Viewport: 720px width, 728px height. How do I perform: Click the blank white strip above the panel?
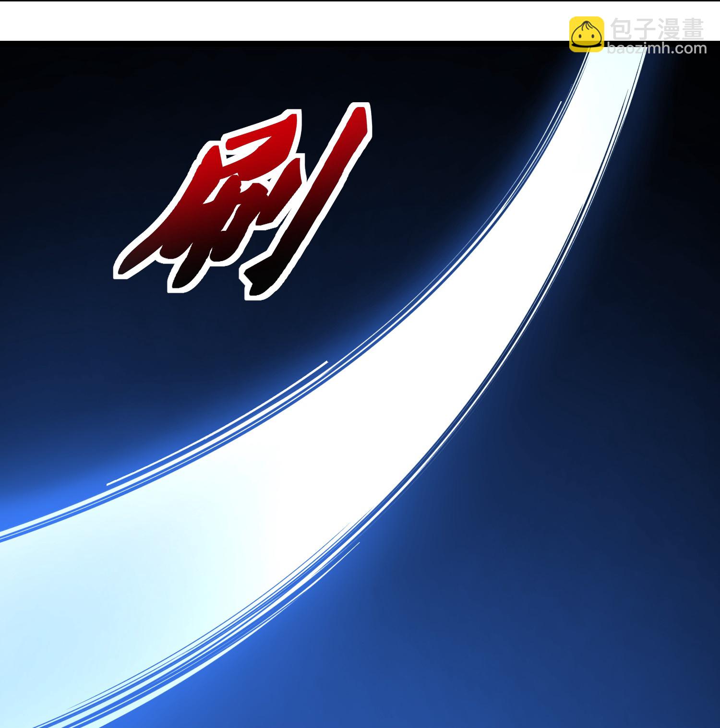[288, 22]
